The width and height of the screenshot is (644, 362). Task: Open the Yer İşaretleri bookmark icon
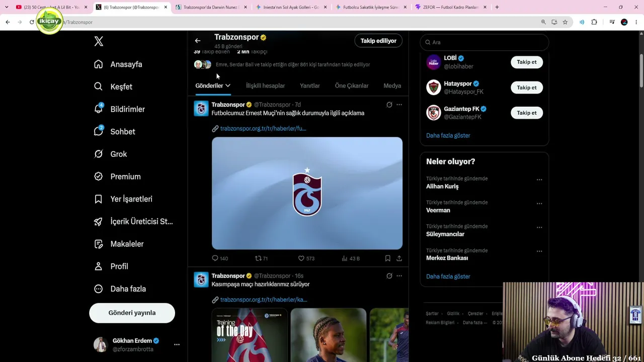[x=99, y=199]
